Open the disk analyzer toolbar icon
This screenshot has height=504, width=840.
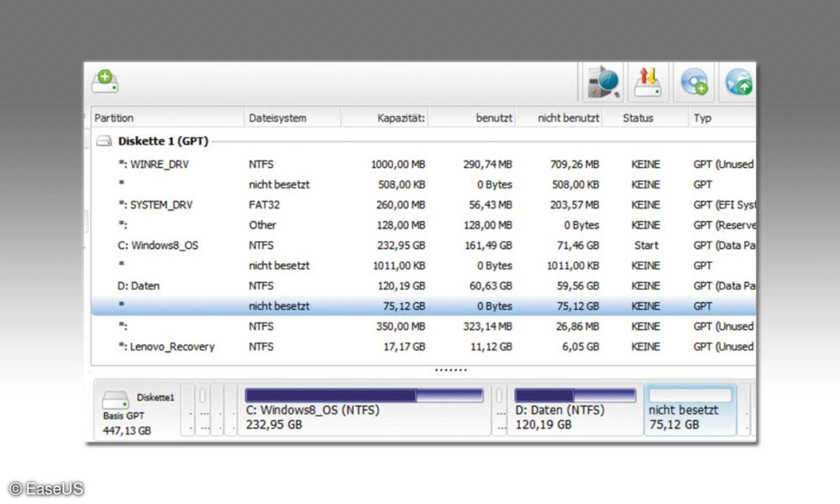pyautogui.click(x=602, y=81)
